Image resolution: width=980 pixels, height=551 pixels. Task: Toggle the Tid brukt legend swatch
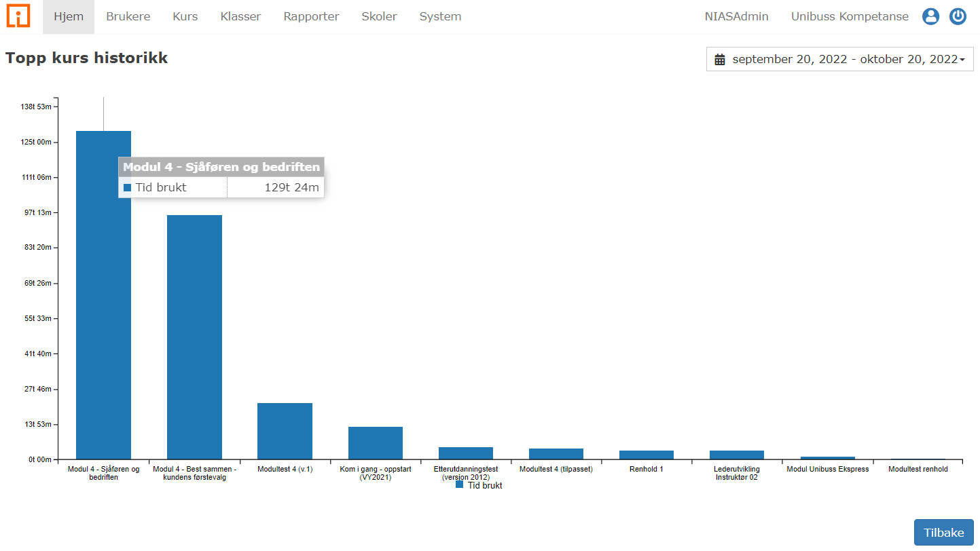pos(460,484)
